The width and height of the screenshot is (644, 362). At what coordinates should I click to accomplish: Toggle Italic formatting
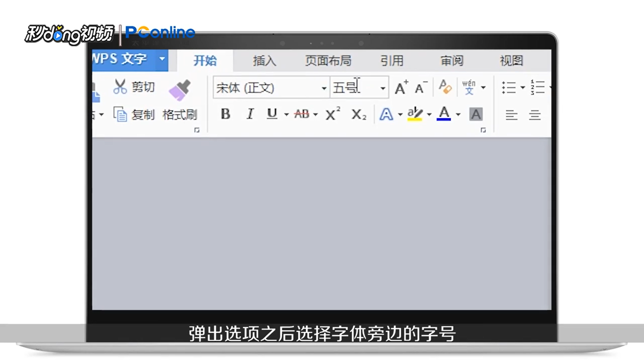[x=250, y=114]
